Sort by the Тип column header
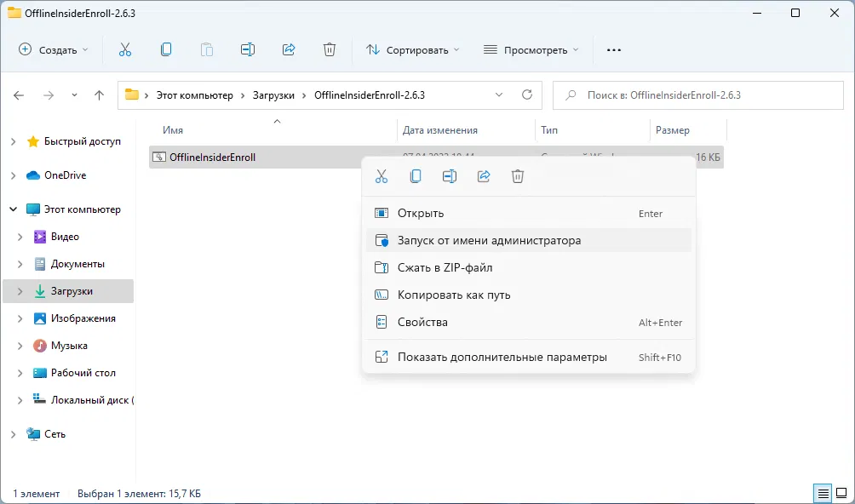Image resolution: width=855 pixels, height=504 pixels. pos(549,130)
